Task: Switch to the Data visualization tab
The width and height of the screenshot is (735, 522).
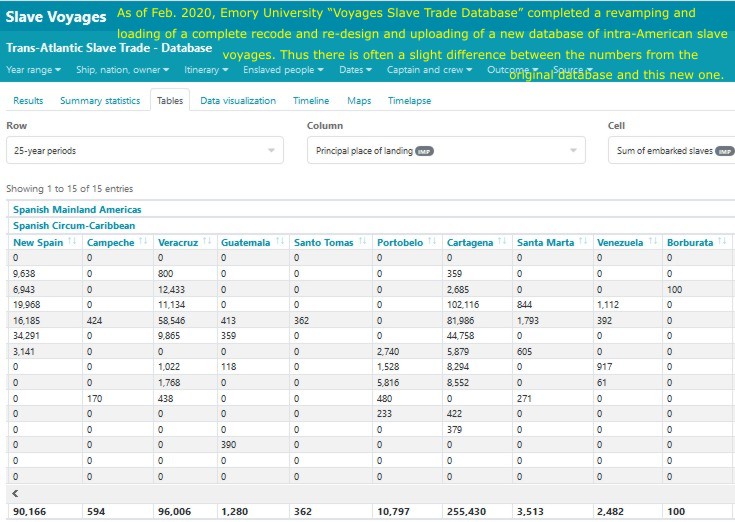Action: (x=238, y=101)
